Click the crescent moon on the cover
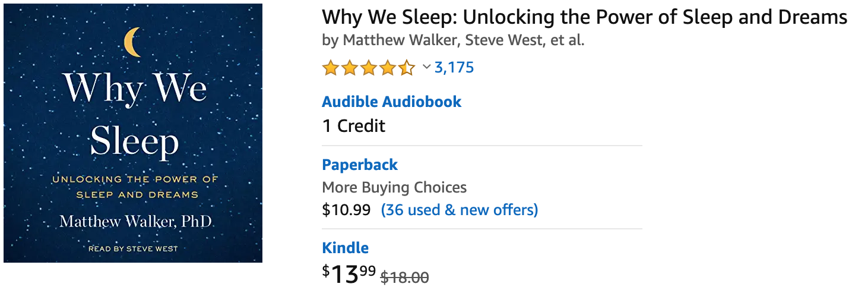This screenshot has width=868, height=290. click(133, 43)
